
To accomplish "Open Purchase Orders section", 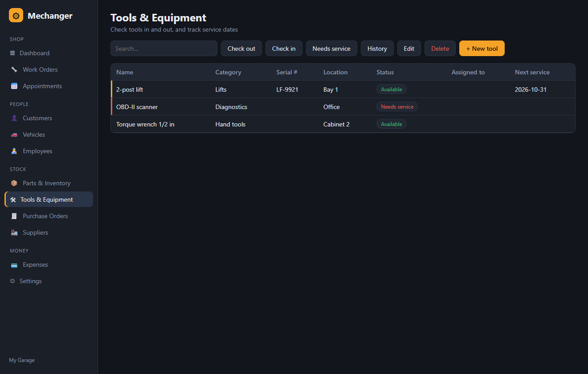I will 49,216.
